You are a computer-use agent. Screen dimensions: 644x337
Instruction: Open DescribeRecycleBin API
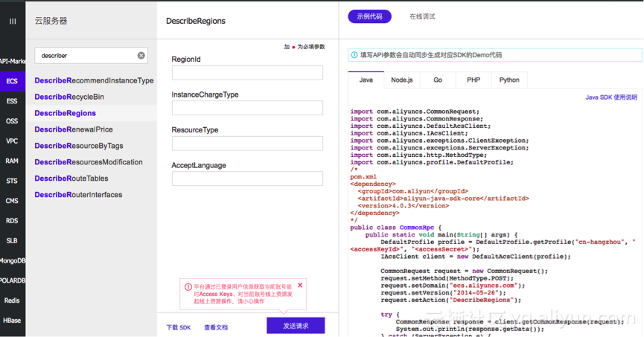69,97
